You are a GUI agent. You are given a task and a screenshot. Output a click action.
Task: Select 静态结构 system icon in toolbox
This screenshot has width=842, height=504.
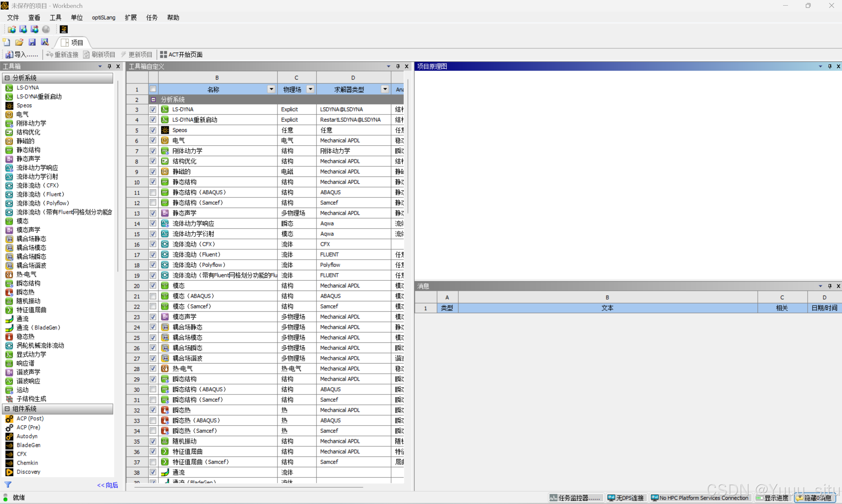coord(9,150)
